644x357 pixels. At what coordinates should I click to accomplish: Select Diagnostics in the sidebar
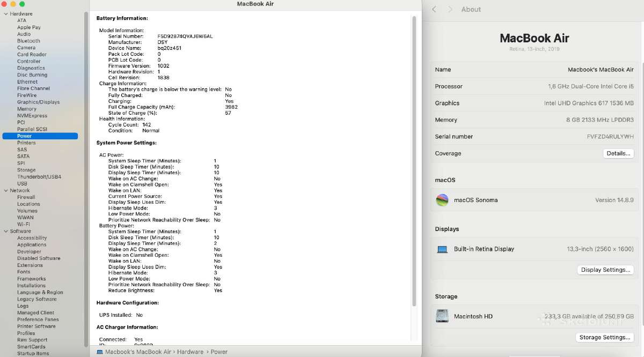(x=31, y=68)
